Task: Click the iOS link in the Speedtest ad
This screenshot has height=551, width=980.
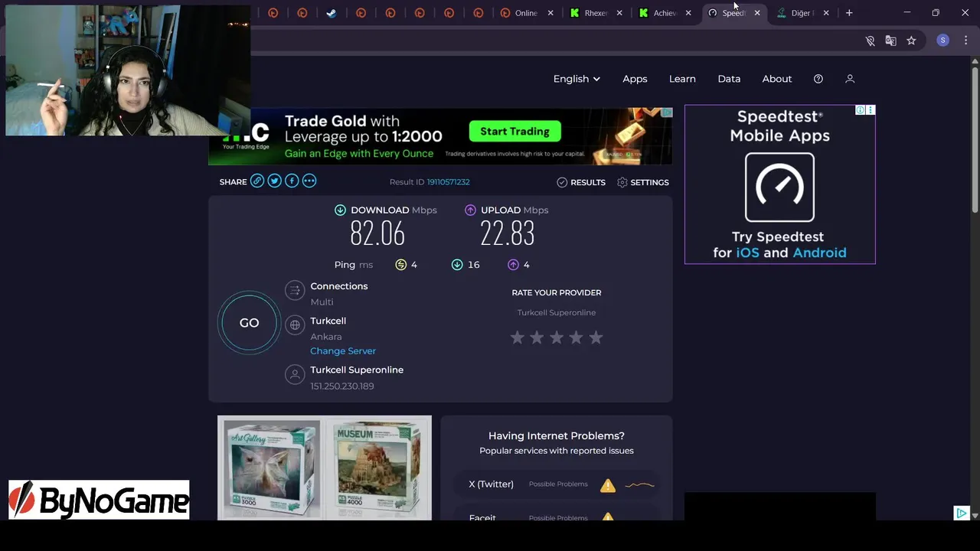Action: [748, 253]
